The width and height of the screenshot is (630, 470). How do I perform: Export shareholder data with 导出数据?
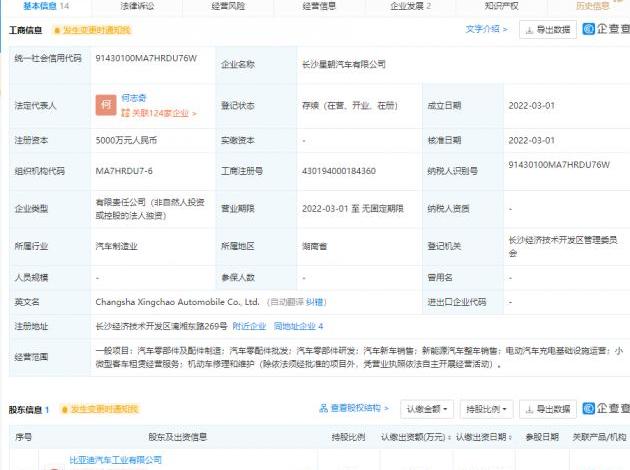click(x=548, y=409)
